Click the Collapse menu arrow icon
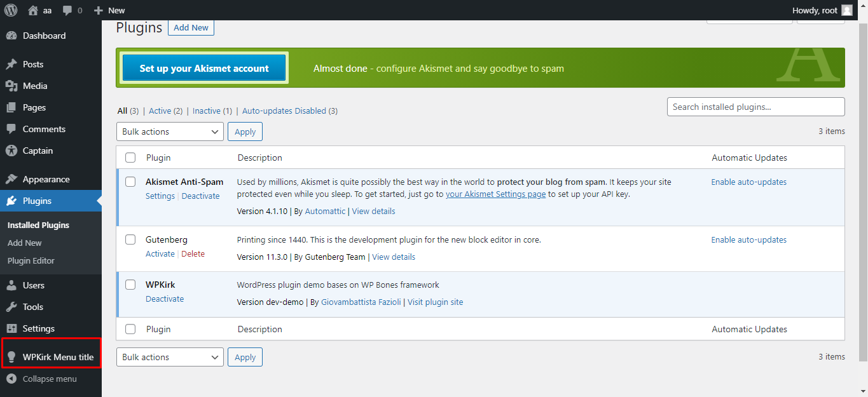 coord(11,379)
